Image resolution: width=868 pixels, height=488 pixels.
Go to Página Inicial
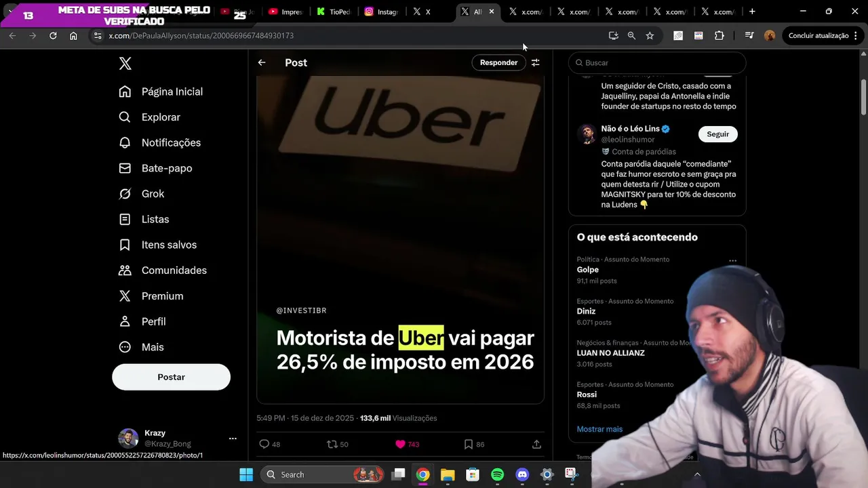pyautogui.click(x=161, y=91)
